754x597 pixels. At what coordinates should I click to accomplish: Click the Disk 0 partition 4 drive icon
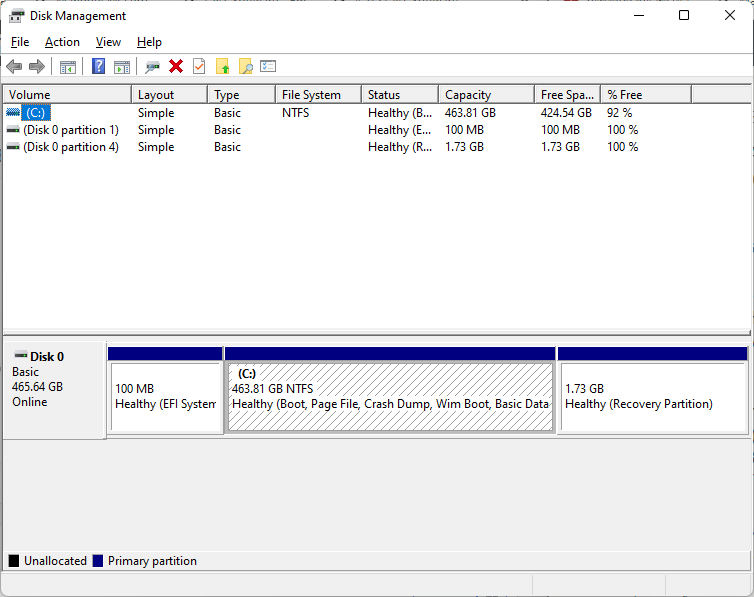13,147
